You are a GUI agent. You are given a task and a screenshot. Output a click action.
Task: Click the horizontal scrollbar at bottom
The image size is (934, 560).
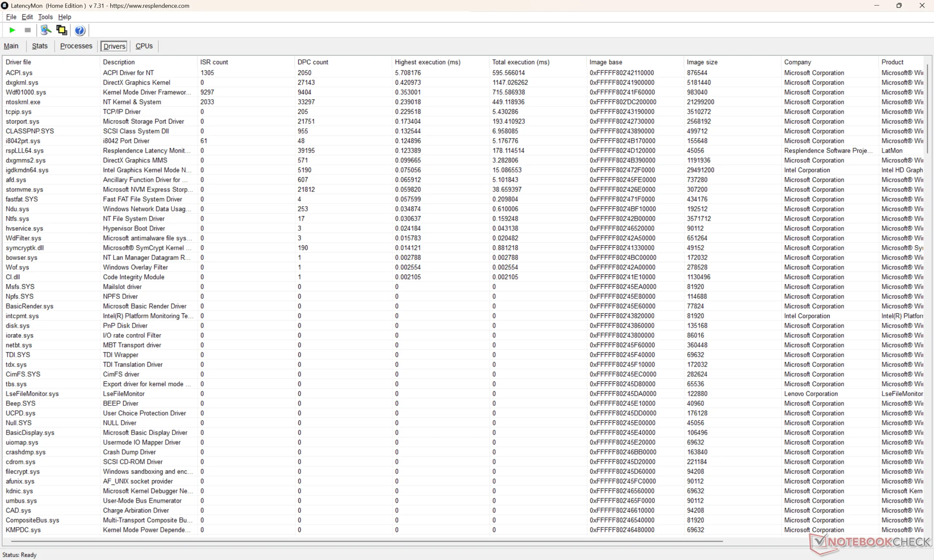[x=366, y=541]
